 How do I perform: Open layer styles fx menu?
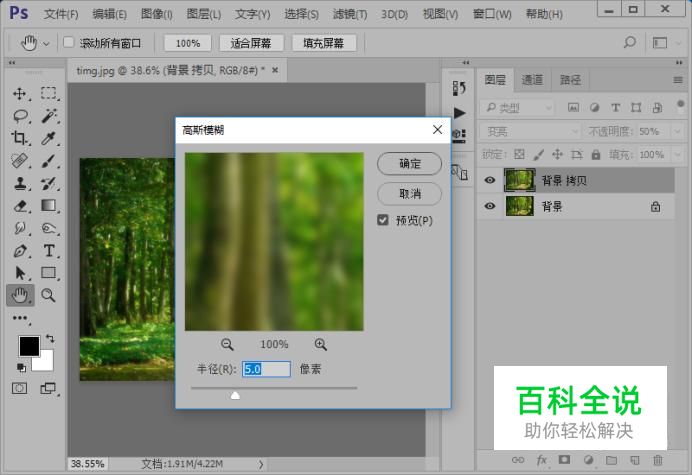[542, 460]
